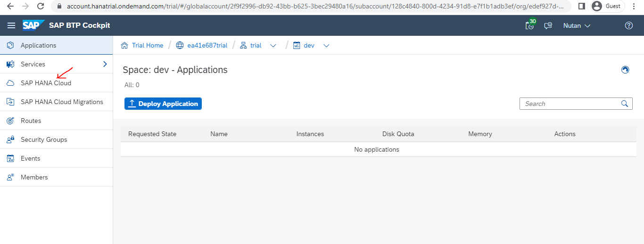Screen dimensions: 644x244
Task: Open the feedback chat icon
Action: (x=548, y=26)
